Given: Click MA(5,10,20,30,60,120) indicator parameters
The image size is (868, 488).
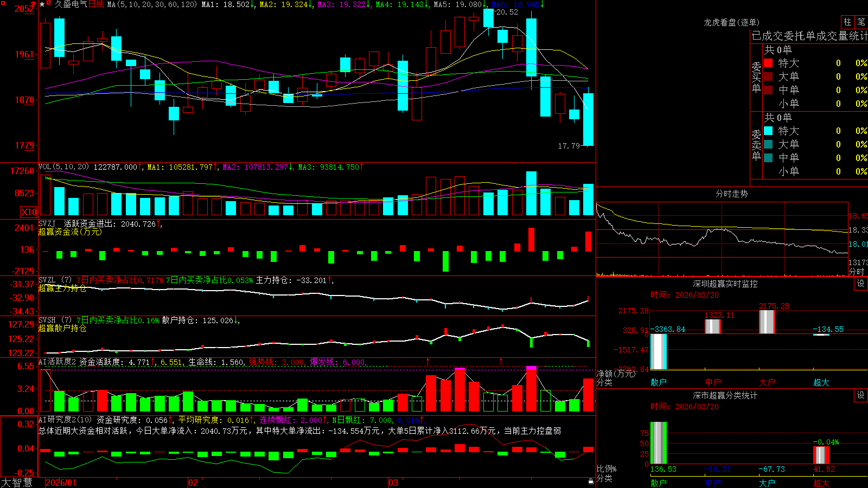Looking at the screenshot, I should pos(152,4).
